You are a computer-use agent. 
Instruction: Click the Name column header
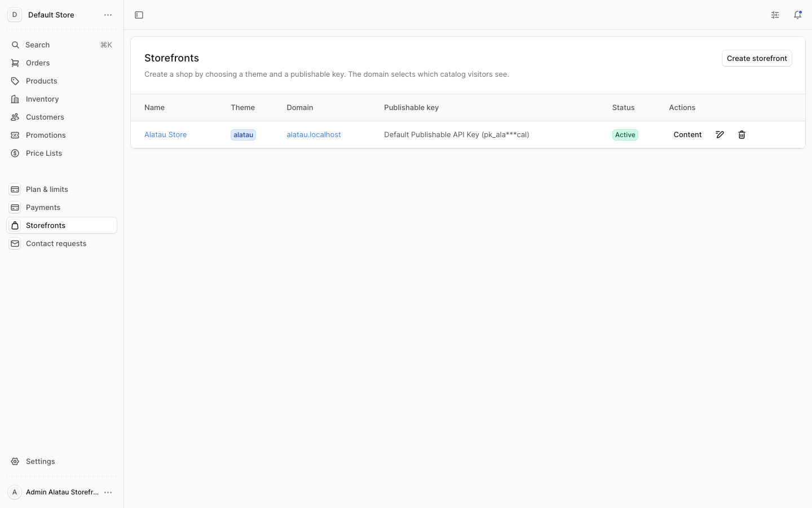(155, 108)
